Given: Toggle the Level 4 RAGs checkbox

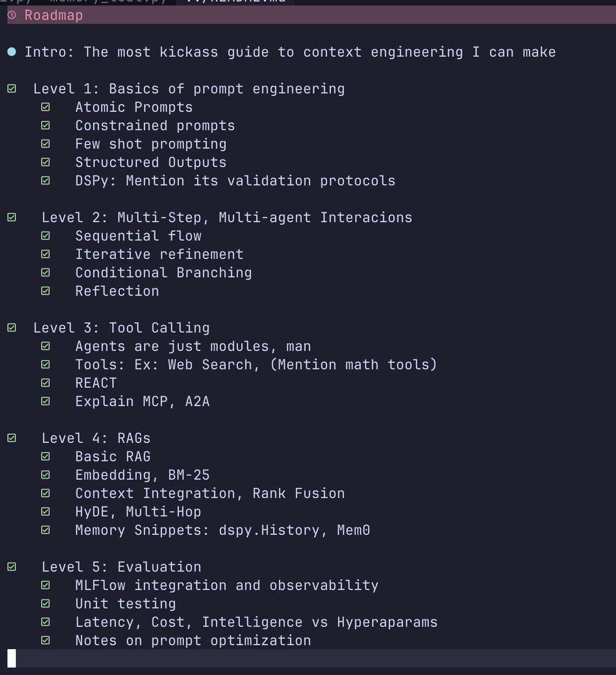Looking at the screenshot, I should click(11, 438).
